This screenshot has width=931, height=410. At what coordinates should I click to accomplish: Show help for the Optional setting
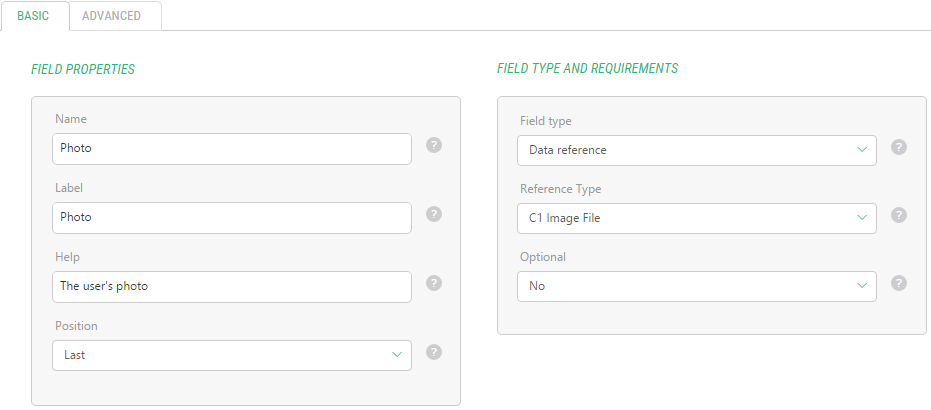click(x=899, y=283)
